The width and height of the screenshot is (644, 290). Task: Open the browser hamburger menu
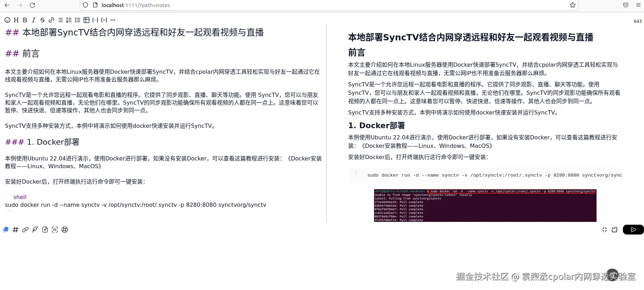(638, 5)
